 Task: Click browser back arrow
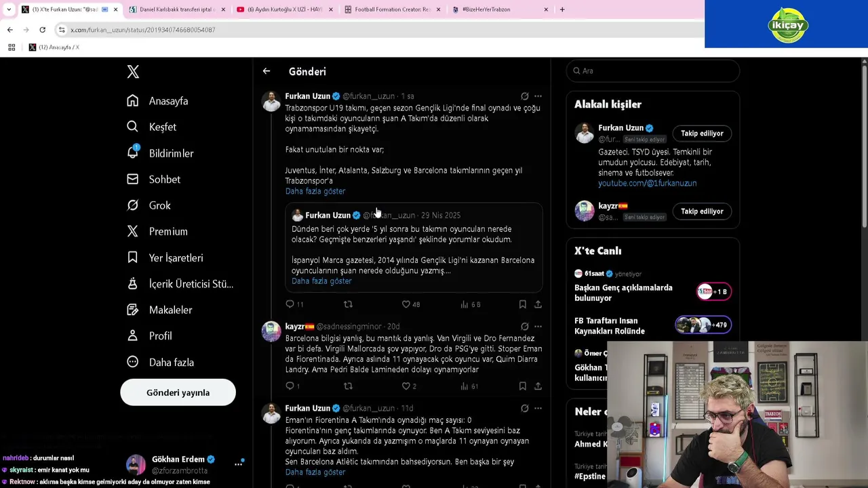(9, 30)
